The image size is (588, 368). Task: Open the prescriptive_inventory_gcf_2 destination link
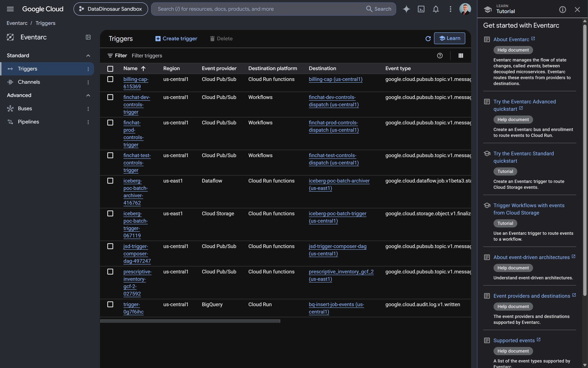(x=341, y=275)
